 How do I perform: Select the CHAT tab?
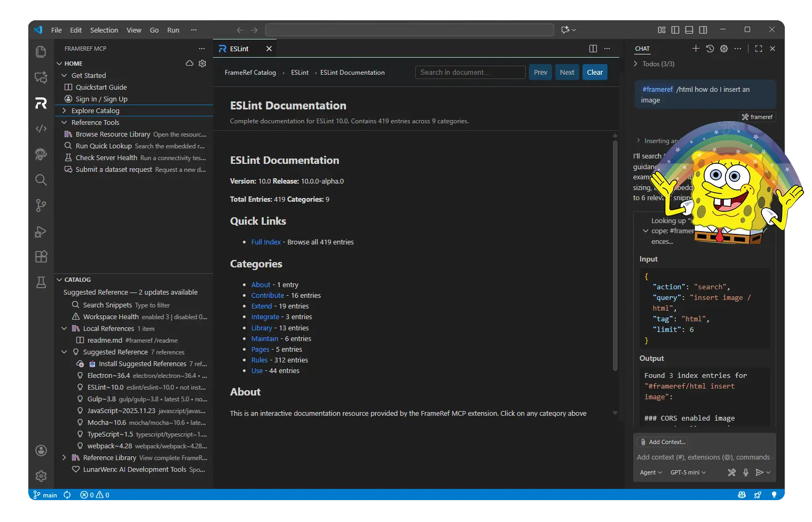[642, 49]
